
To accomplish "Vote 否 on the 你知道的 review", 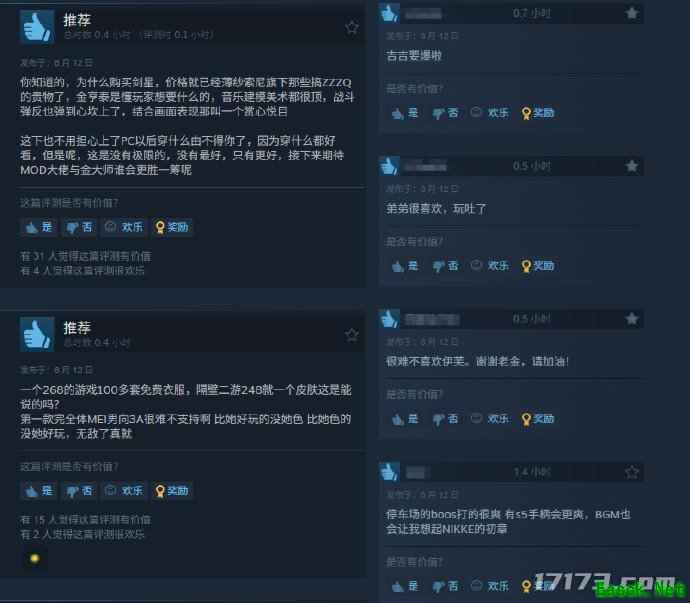I will point(79,228).
